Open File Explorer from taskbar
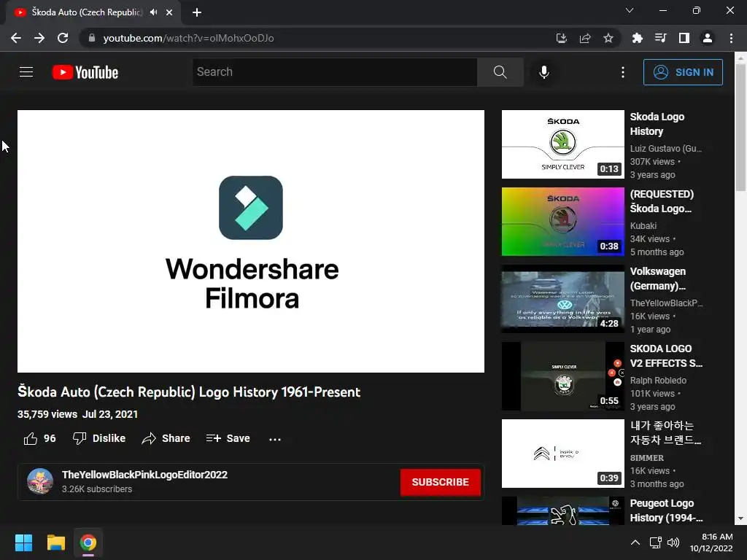Screen dimensions: 747x560 click(x=55, y=542)
